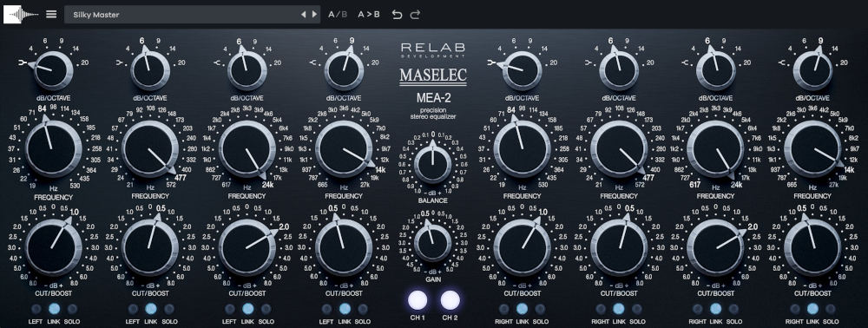Solo the left-channel 477 Hz band
This screenshot has height=328, width=868.
pos(169,309)
